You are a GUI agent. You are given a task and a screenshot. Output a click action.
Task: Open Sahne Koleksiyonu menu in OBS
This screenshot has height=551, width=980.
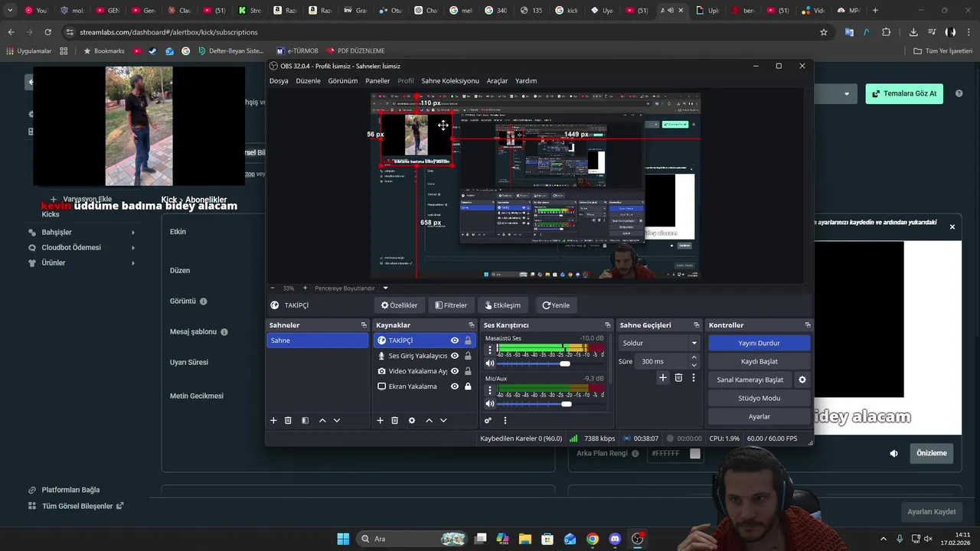(x=450, y=80)
